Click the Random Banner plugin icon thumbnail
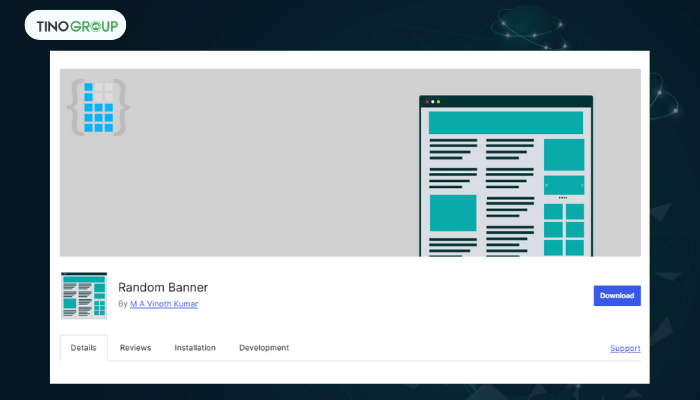Screen dimensions: 700x400 (83, 295)
